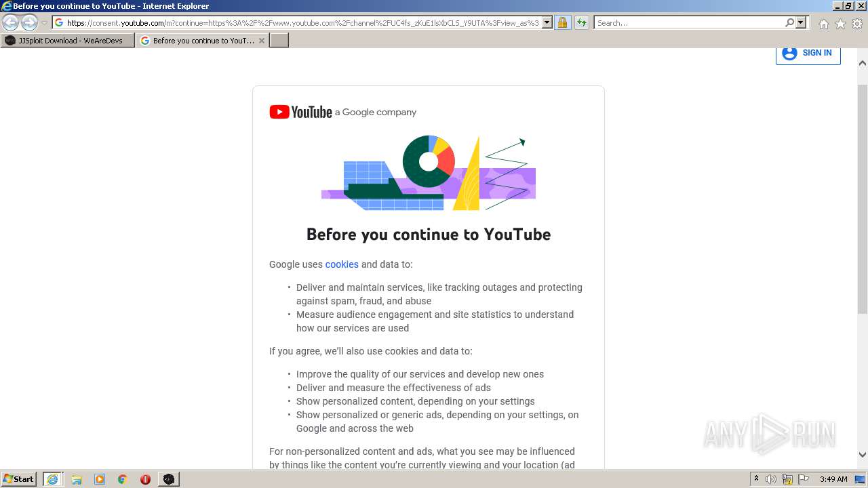Open a new tab with the blank tab button
The image size is (868, 488).
coord(279,41)
